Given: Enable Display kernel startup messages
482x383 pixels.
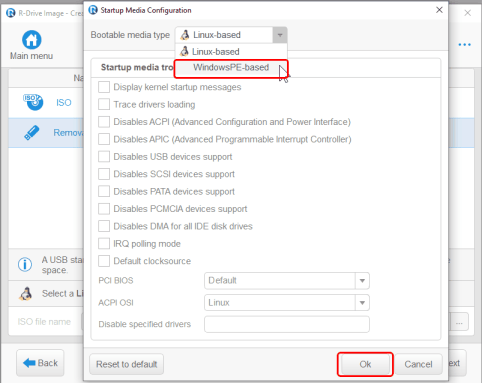Looking at the screenshot, I should click(x=104, y=87).
